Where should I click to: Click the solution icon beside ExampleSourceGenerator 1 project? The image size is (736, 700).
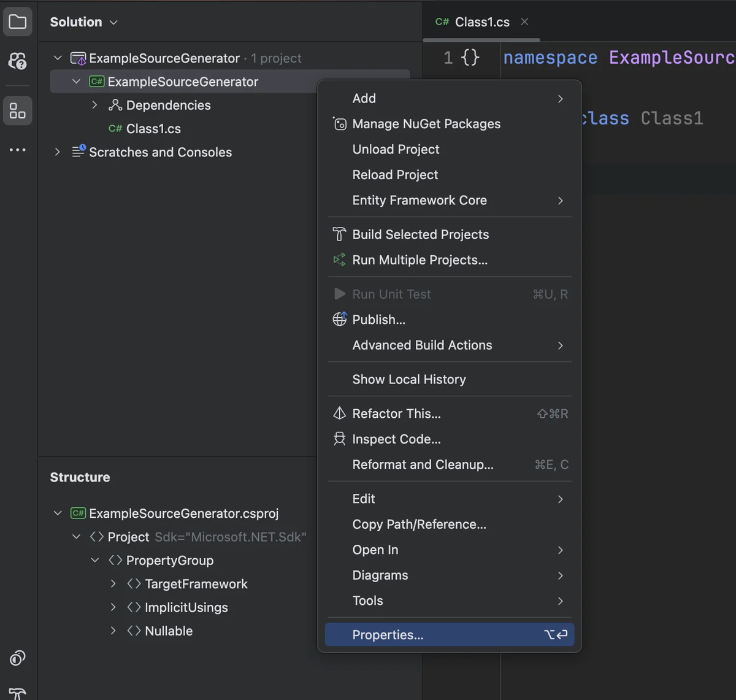tap(79, 59)
